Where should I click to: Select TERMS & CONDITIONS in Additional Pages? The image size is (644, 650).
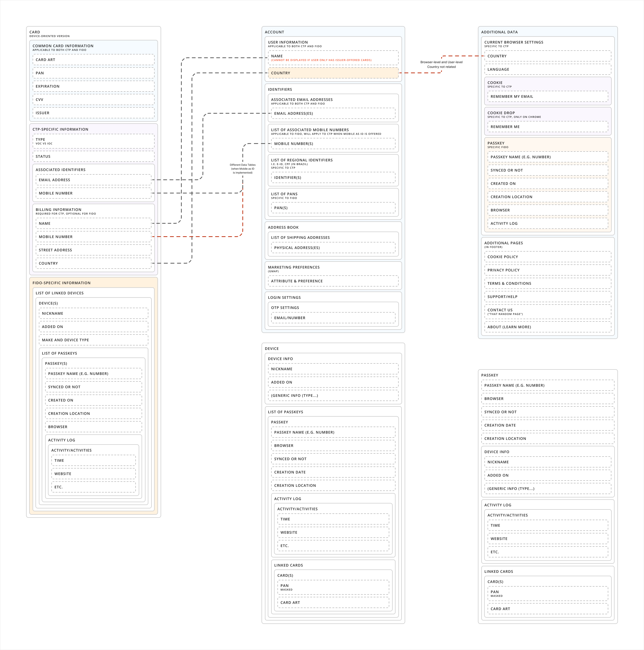pyautogui.click(x=548, y=283)
